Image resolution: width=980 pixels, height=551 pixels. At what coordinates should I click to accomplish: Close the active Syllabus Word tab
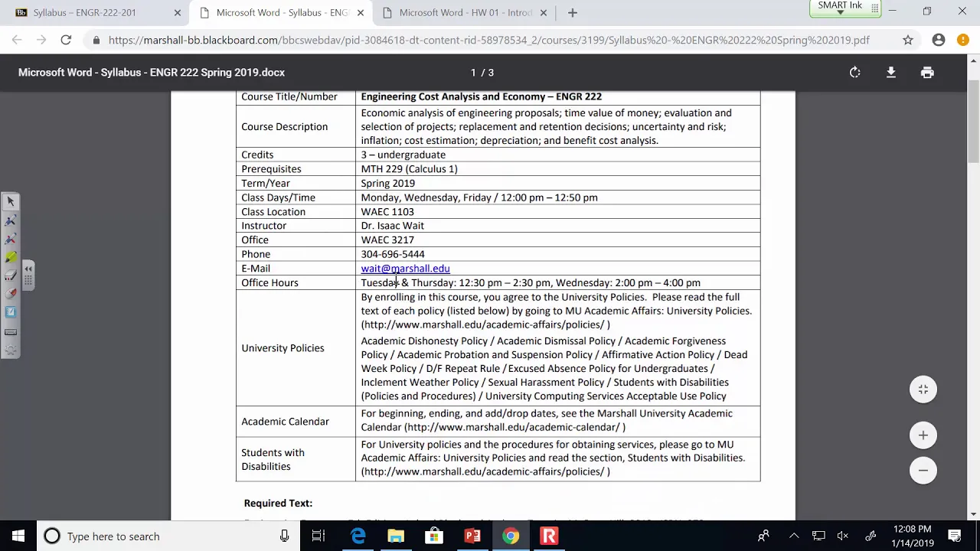pos(361,12)
